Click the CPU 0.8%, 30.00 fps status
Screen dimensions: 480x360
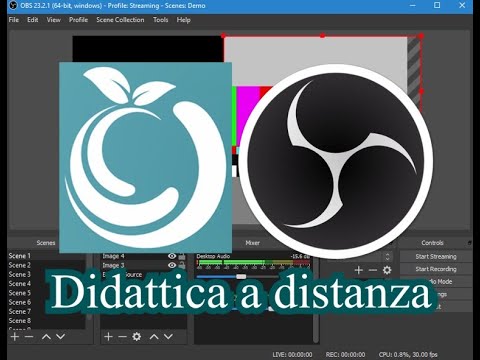(408, 354)
